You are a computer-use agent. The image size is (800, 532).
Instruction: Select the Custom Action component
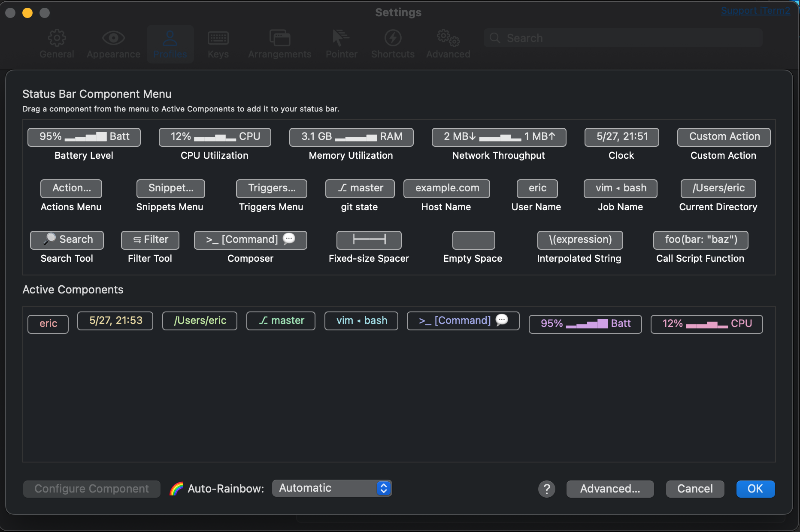click(724, 137)
